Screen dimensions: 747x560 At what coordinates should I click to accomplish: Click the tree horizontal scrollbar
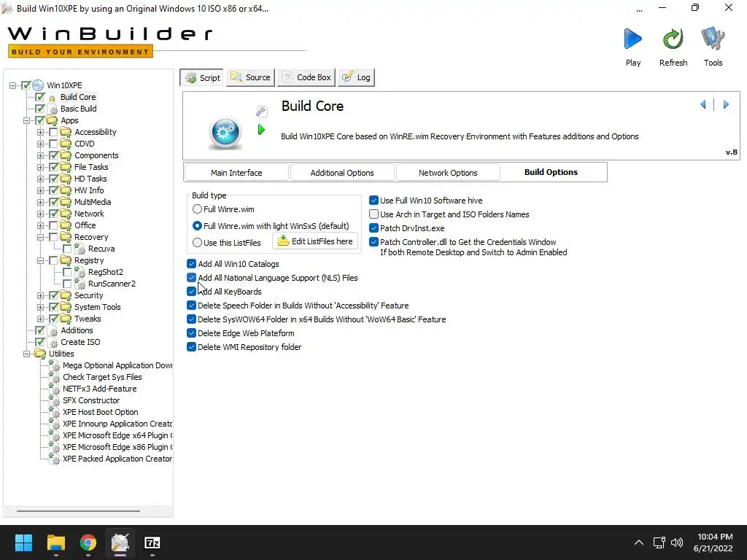click(x=78, y=511)
